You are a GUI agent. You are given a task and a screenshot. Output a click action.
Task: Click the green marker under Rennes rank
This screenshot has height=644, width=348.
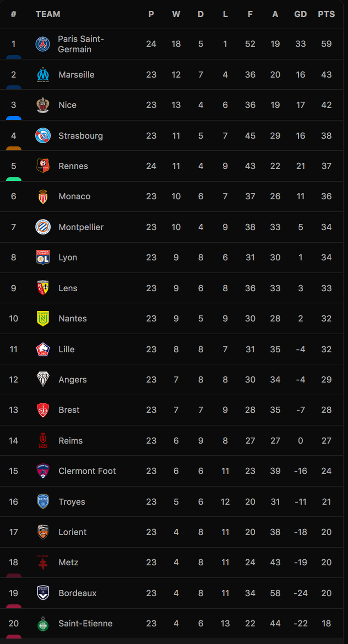click(x=14, y=179)
